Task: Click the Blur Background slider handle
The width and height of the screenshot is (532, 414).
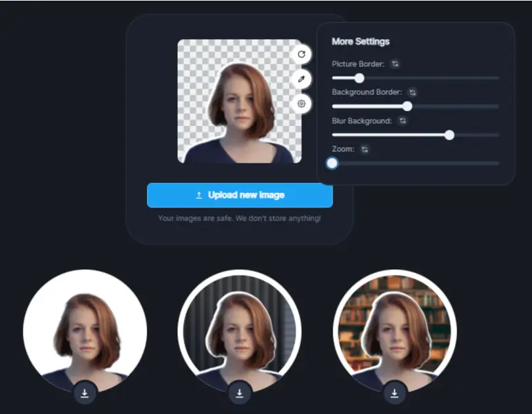Action: click(x=449, y=135)
